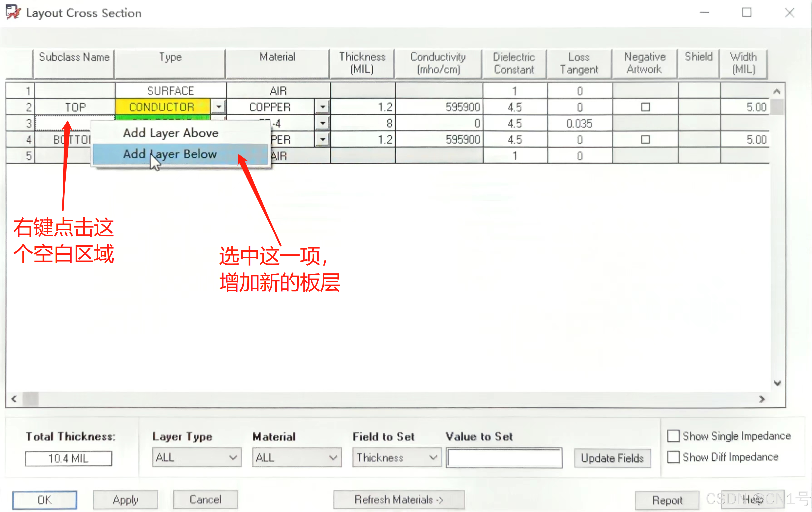Open the COPPER material dropdown for TOP
The width and height of the screenshot is (812, 512).
[322, 107]
